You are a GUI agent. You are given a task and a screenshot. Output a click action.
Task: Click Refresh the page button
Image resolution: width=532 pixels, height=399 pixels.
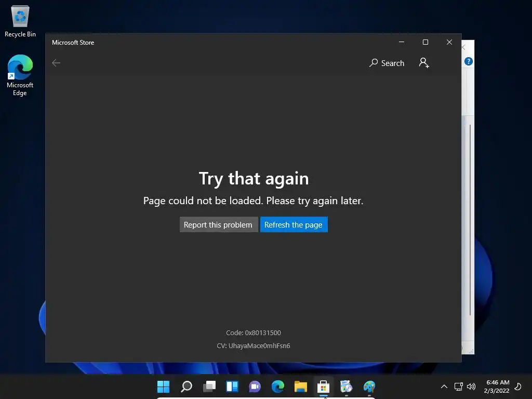coord(294,224)
